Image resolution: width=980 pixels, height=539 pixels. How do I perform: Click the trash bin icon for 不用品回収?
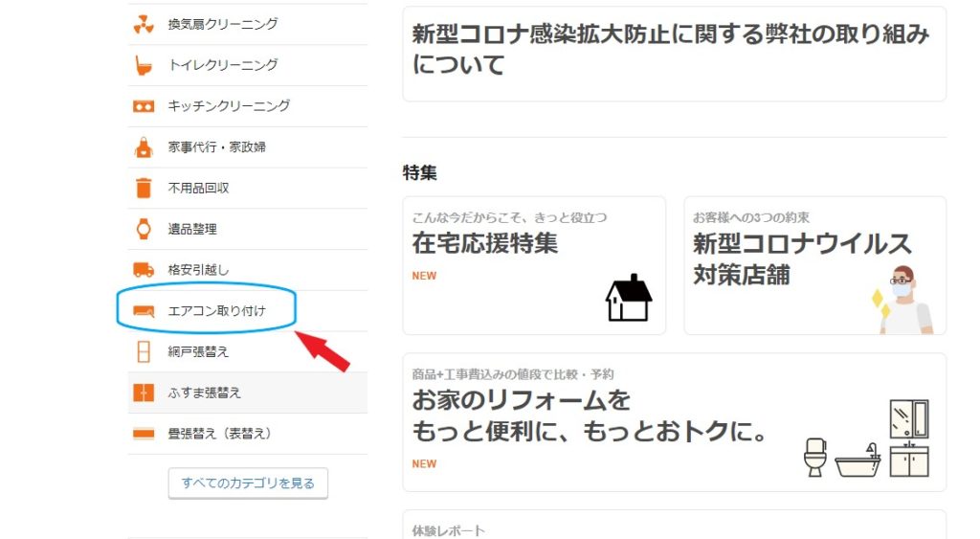pyautogui.click(x=143, y=189)
